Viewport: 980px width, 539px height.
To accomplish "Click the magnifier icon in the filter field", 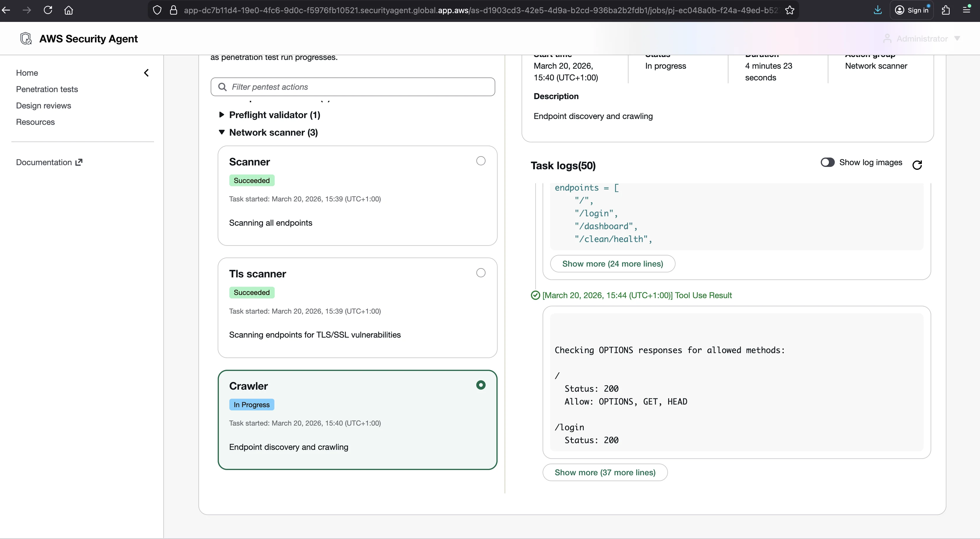I will tap(222, 87).
